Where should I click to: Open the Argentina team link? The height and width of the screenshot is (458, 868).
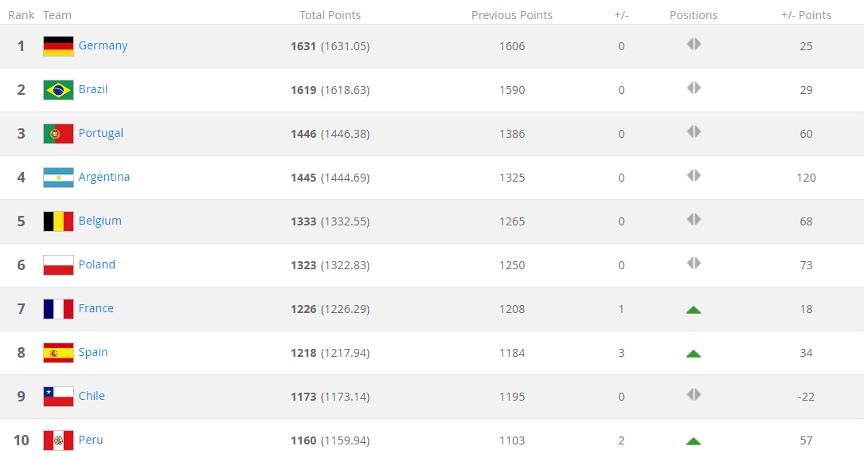point(104,177)
